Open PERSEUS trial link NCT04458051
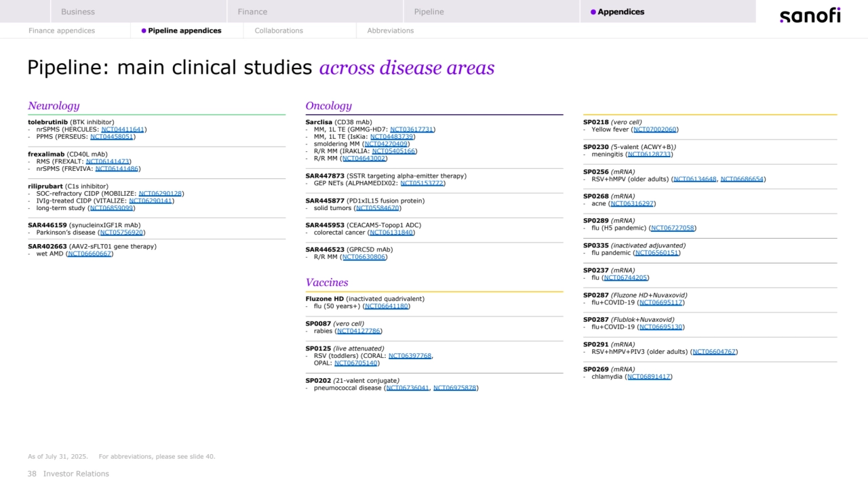 tap(112, 137)
